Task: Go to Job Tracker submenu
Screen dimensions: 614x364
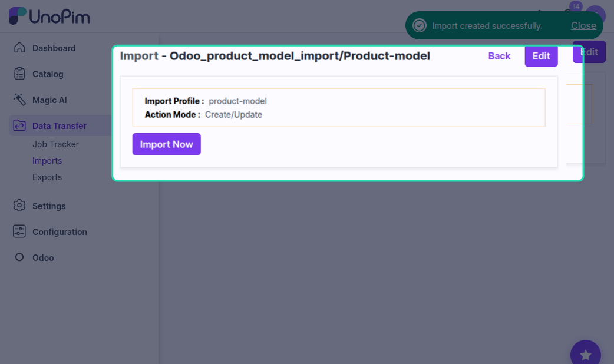Action: (x=55, y=144)
